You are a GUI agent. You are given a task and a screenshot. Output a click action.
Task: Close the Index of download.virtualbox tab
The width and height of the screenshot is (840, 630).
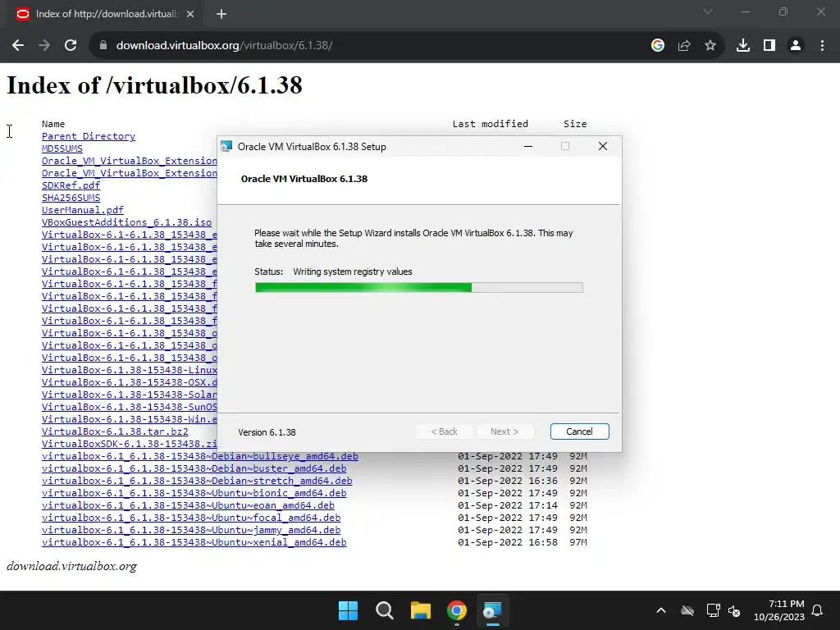[190, 14]
